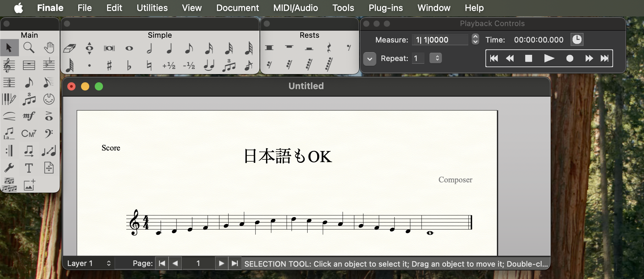Toggle the flat accidental tool
This screenshot has height=279, width=644.
129,65
